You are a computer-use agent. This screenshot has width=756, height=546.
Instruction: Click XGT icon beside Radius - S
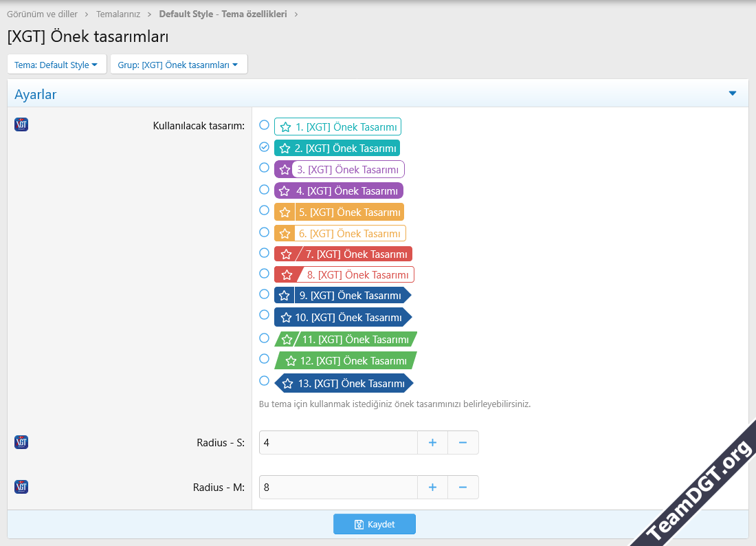21,442
